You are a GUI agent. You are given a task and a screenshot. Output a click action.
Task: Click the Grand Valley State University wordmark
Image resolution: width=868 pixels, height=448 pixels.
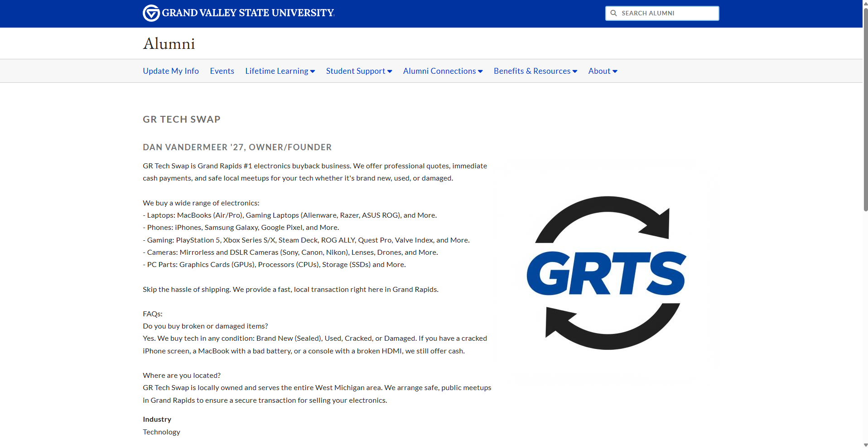click(x=248, y=13)
